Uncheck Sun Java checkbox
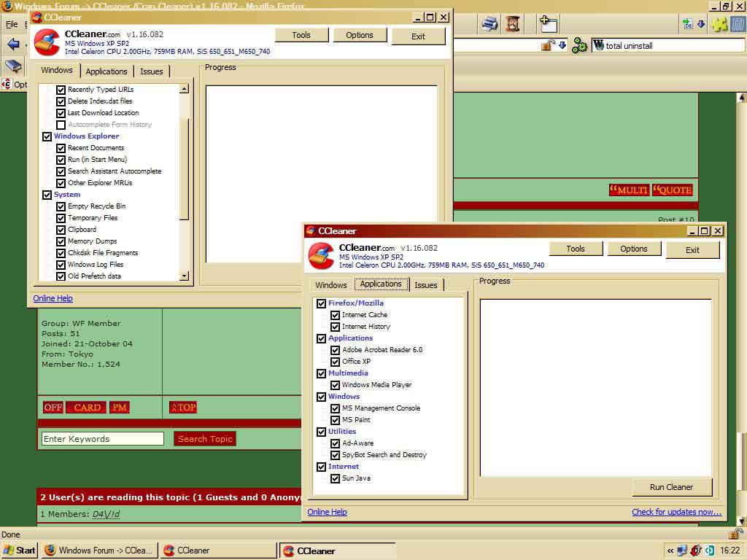 [335, 478]
